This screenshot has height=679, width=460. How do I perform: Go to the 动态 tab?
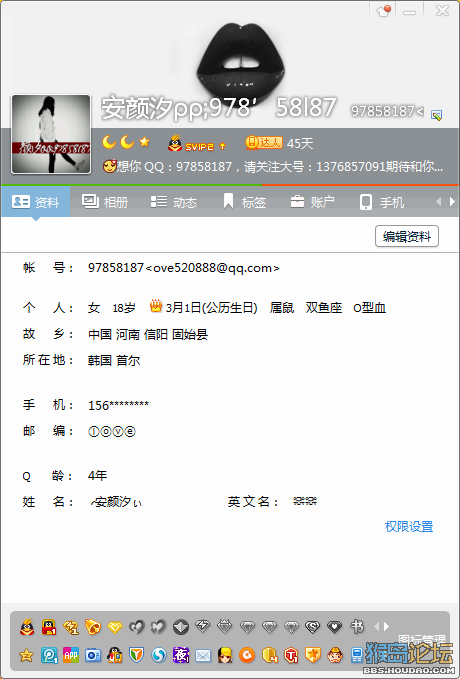(173, 202)
